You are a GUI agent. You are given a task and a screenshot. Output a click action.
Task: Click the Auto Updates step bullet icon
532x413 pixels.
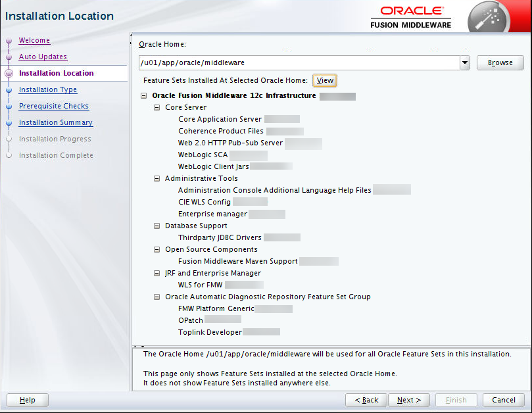coord(9,57)
